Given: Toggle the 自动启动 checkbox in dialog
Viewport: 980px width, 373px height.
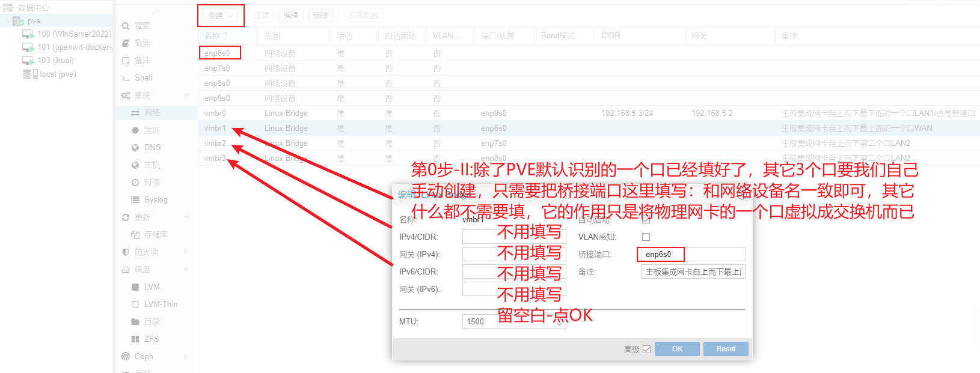Looking at the screenshot, I should tap(646, 220).
